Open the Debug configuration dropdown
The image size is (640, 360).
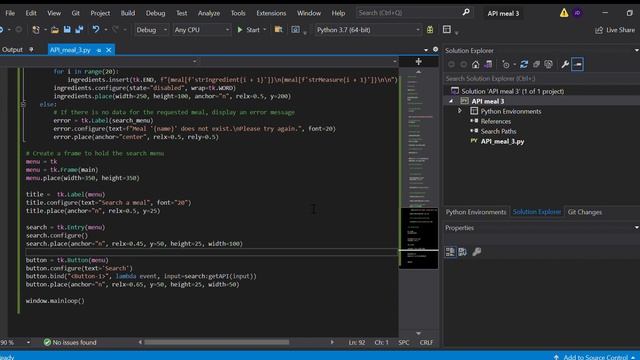[151, 30]
